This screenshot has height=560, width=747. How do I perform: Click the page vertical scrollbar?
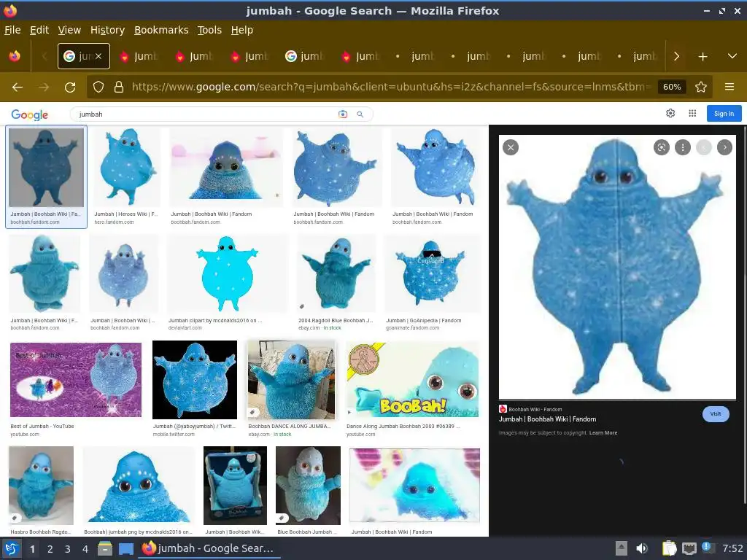(x=744, y=314)
